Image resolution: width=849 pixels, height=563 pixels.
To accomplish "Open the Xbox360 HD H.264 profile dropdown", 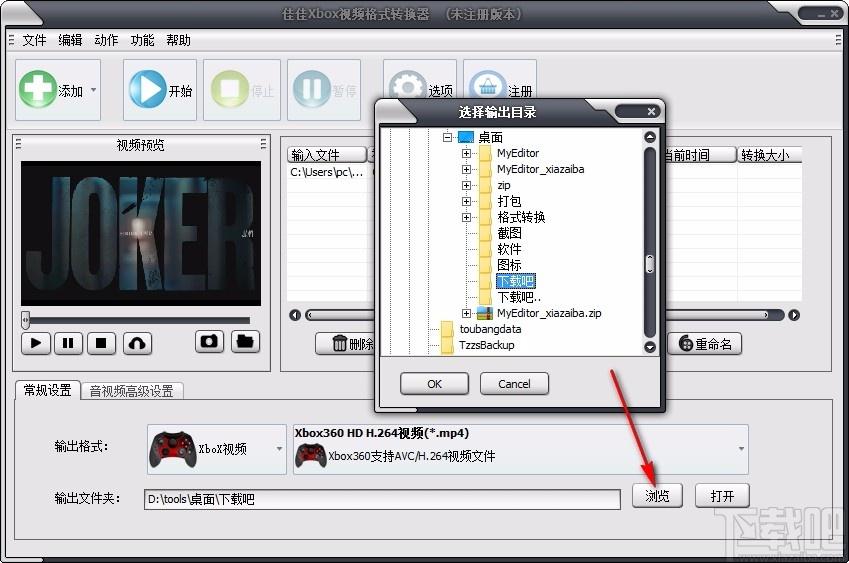I will point(521,449).
